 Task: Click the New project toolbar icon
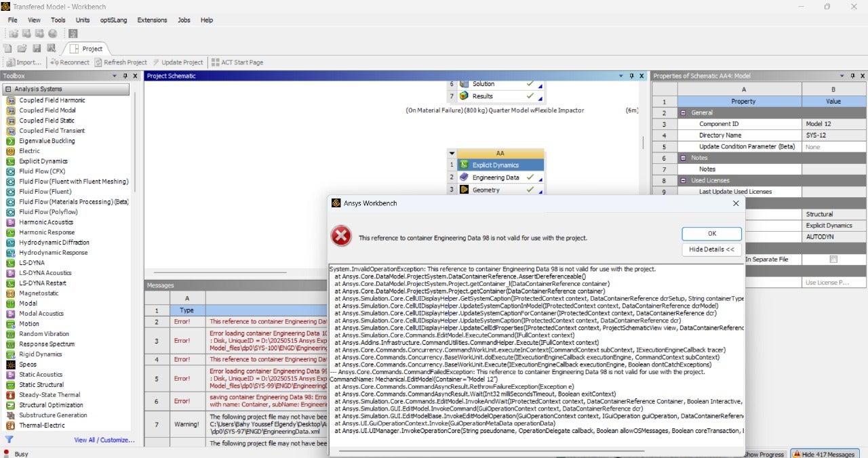tap(7, 48)
